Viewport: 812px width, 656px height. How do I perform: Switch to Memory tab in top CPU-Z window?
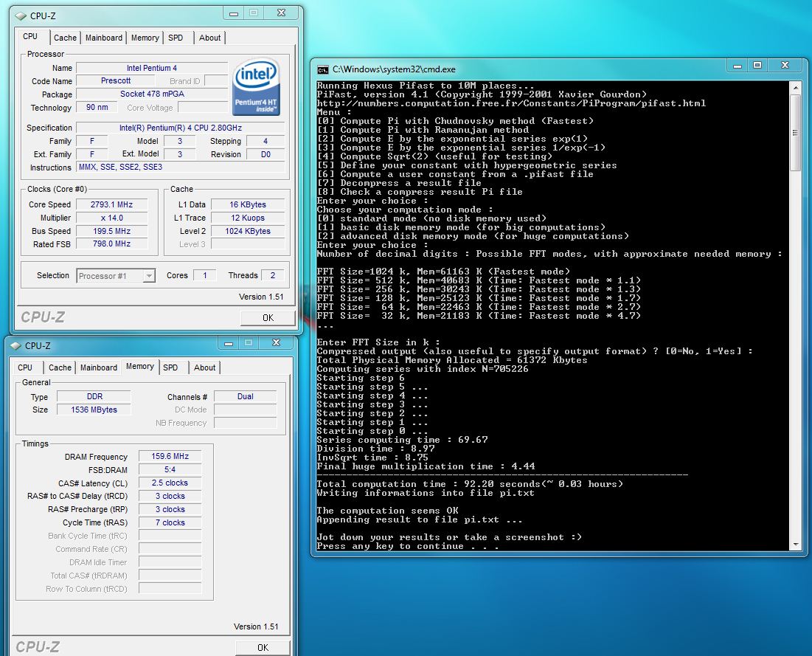coord(145,38)
